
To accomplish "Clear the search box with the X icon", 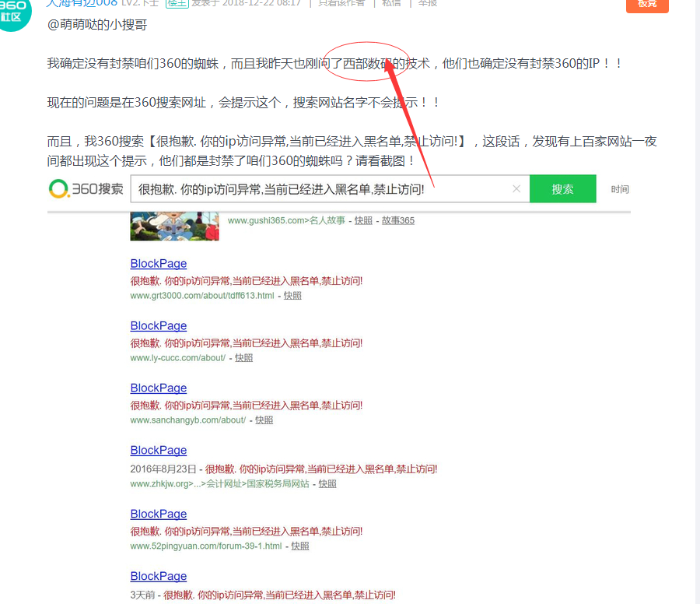I will [516, 189].
